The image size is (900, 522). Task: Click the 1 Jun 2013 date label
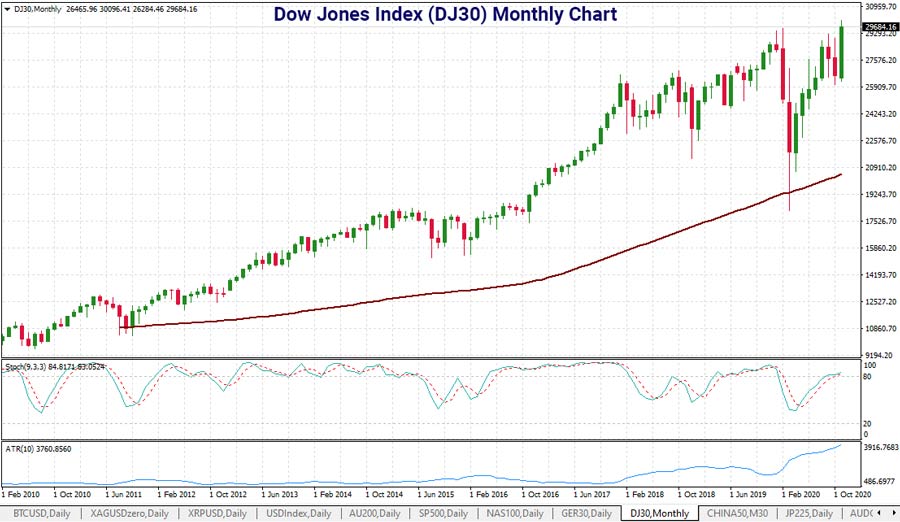pos(280,494)
